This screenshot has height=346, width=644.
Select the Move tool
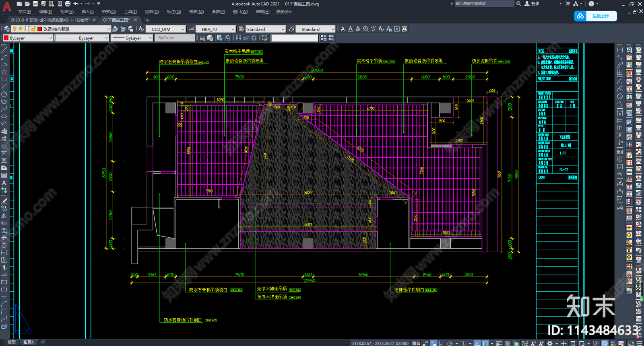coord(4,238)
